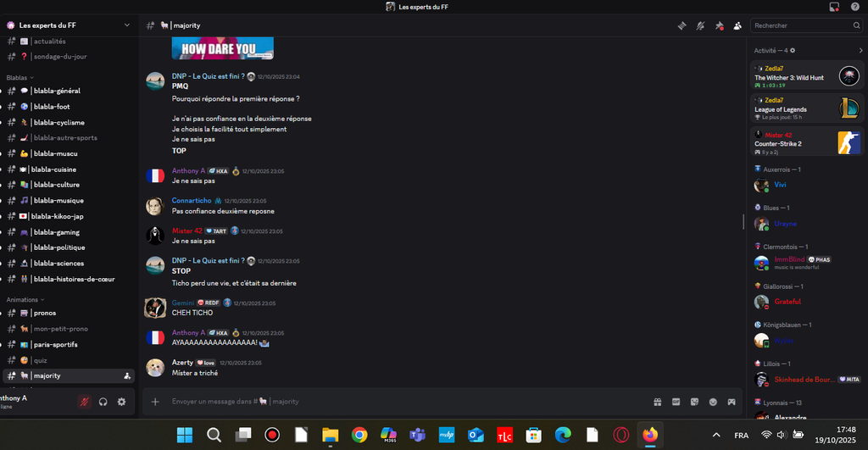The width and height of the screenshot is (868, 450).
Task: Switch to the blabla-autre-sports channel
Action: coord(69,138)
